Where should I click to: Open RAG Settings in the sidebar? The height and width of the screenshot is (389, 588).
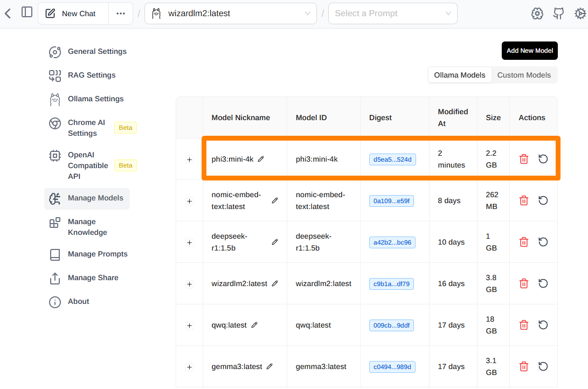pos(92,75)
